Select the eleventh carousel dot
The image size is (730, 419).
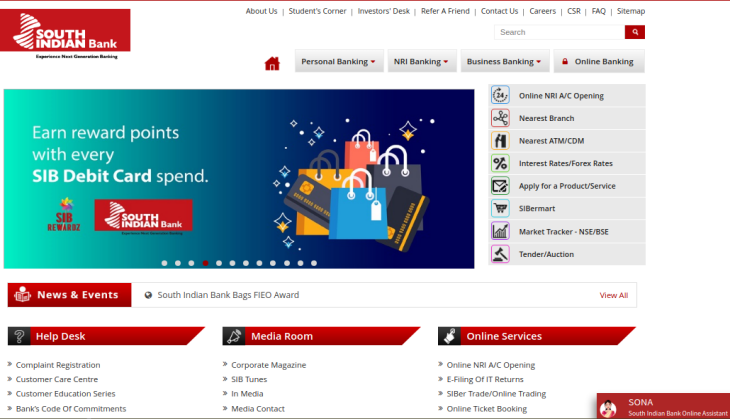pyautogui.click(x=301, y=263)
